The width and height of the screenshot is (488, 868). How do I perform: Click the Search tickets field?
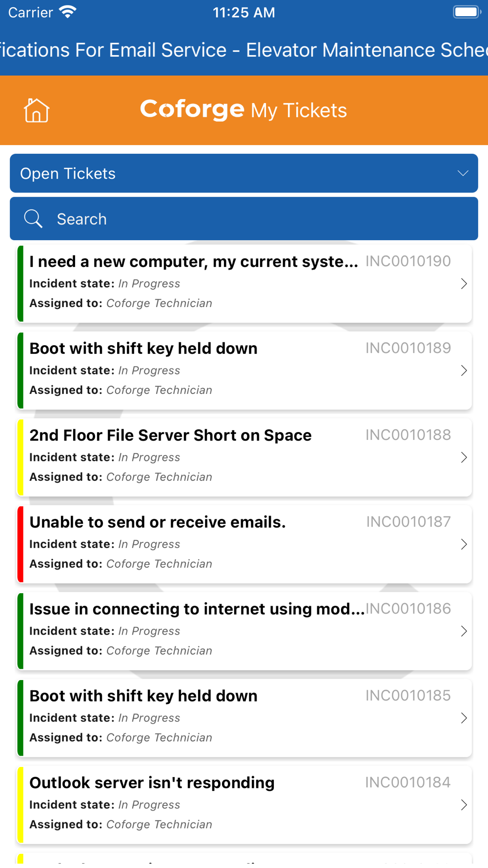click(x=244, y=219)
